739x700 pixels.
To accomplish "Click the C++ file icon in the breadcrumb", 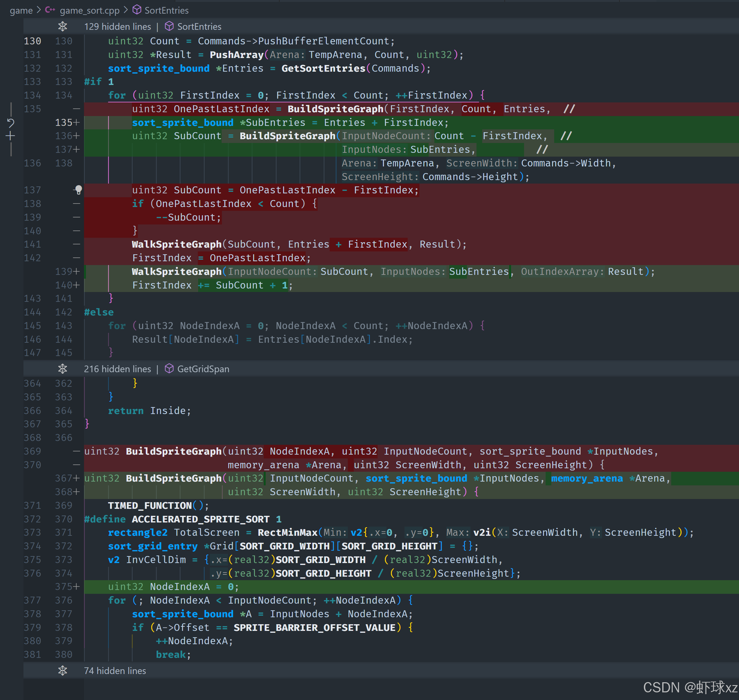I will (50, 10).
